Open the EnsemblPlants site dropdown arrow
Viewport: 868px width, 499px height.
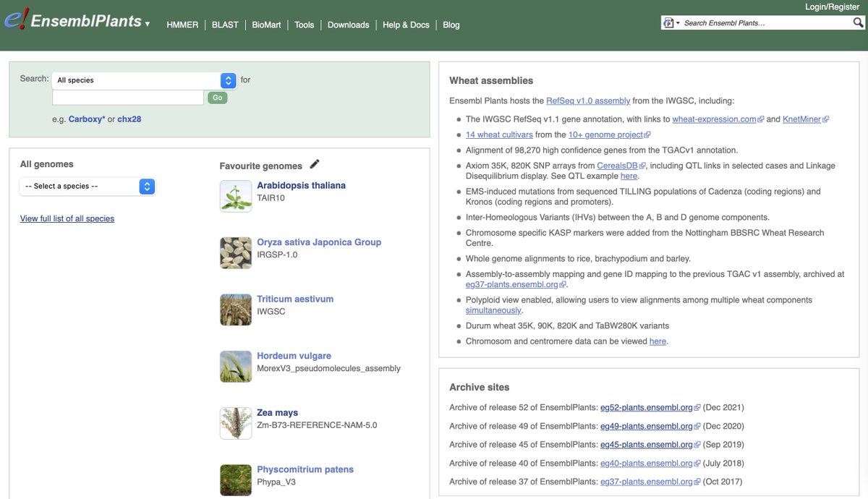(148, 24)
